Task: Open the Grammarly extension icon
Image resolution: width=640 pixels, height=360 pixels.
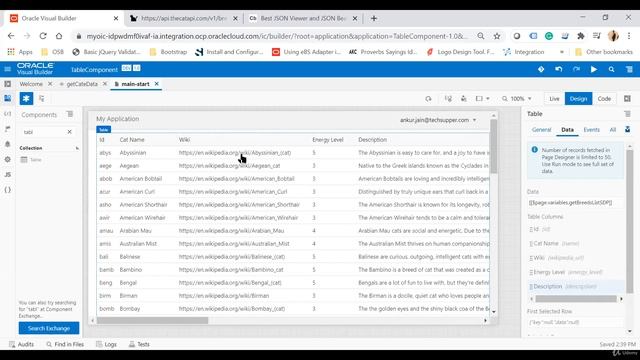Action: pos(549,36)
